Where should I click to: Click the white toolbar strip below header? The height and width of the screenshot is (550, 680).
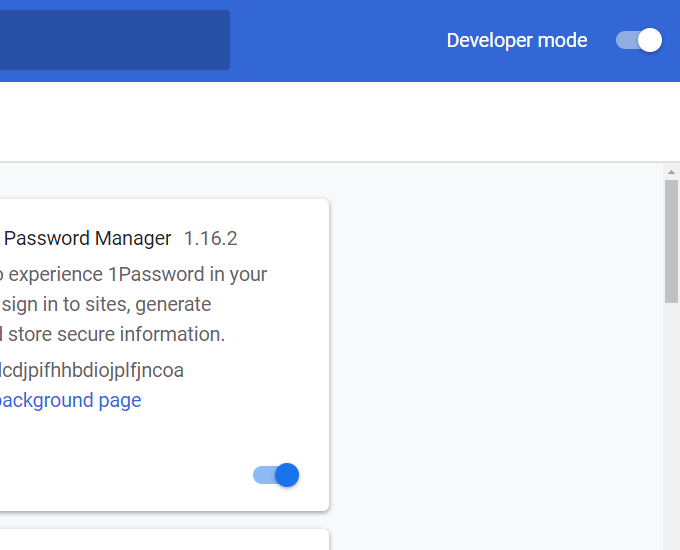[340, 121]
